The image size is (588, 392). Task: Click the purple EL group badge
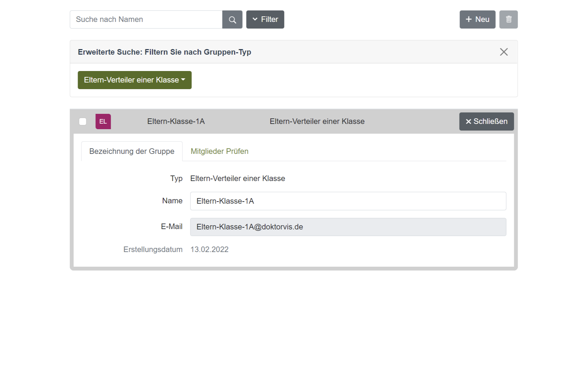click(x=103, y=121)
